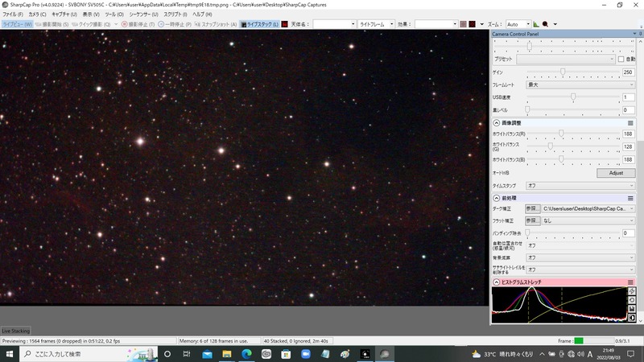Click the histogram save floppy icon
The width and height of the screenshot is (644, 362).
pyautogui.click(x=632, y=309)
